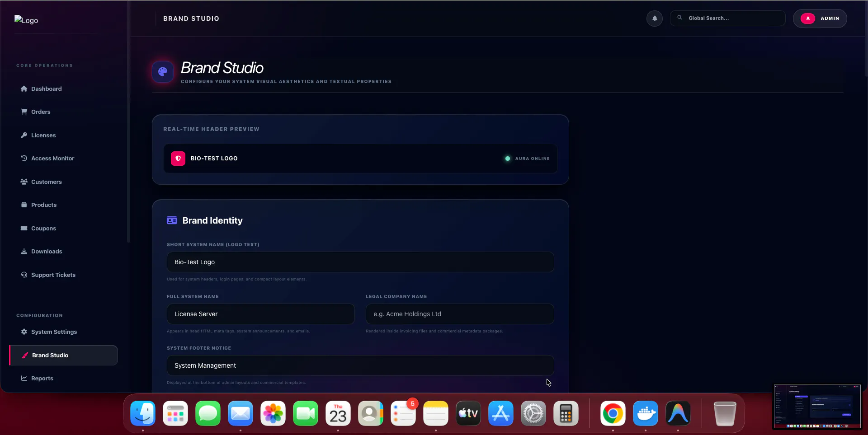This screenshot has height=435, width=868.
Task: Click the Brand Studio palette icon
Action: (x=163, y=71)
